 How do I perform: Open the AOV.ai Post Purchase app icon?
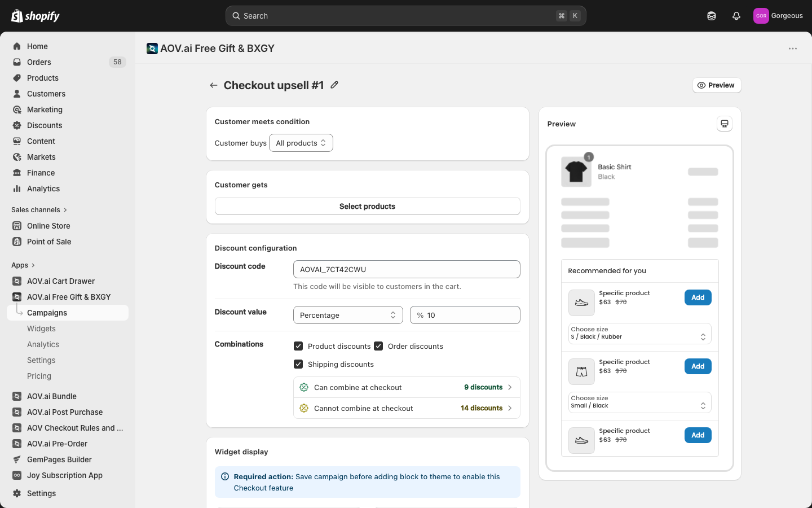tap(17, 412)
